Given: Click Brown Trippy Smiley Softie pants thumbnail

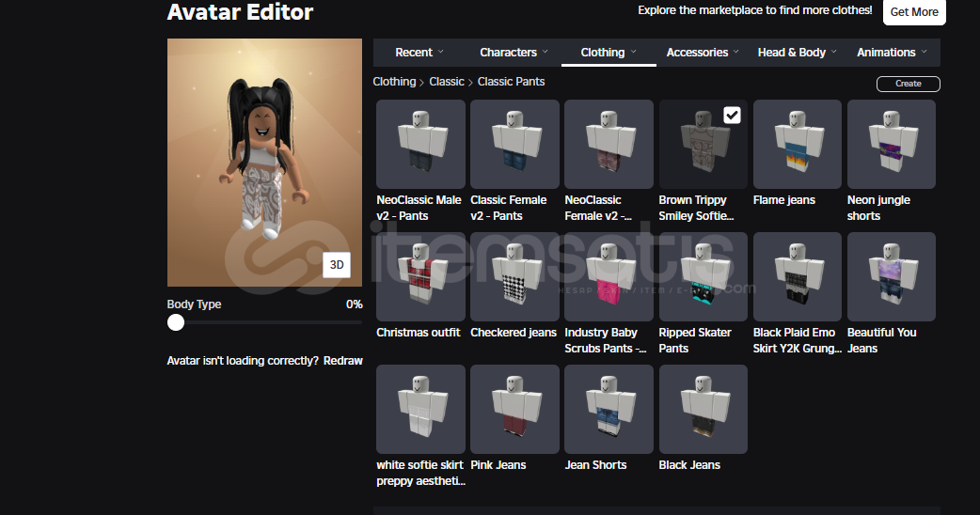Looking at the screenshot, I should pyautogui.click(x=703, y=144).
